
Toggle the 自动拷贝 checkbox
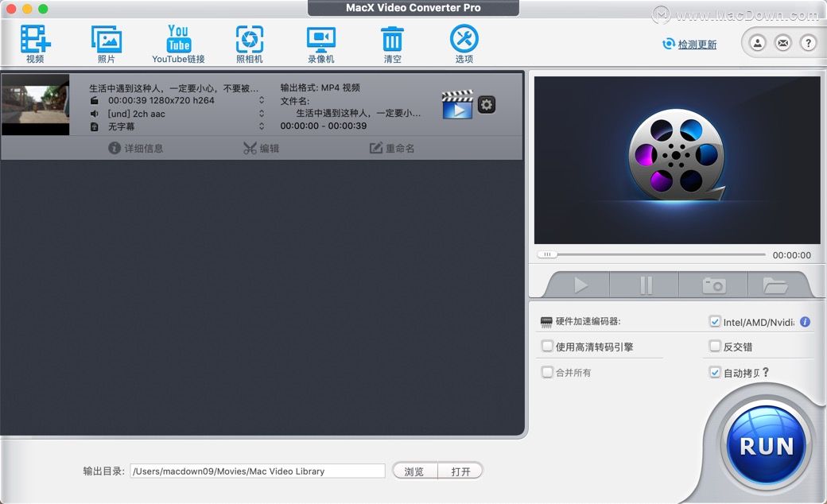click(x=715, y=372)
